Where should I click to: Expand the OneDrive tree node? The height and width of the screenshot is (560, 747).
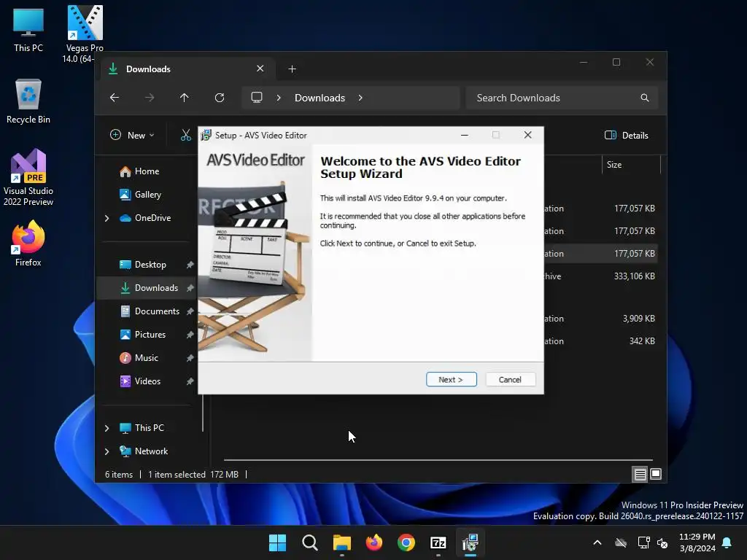(x=107, y=218)
